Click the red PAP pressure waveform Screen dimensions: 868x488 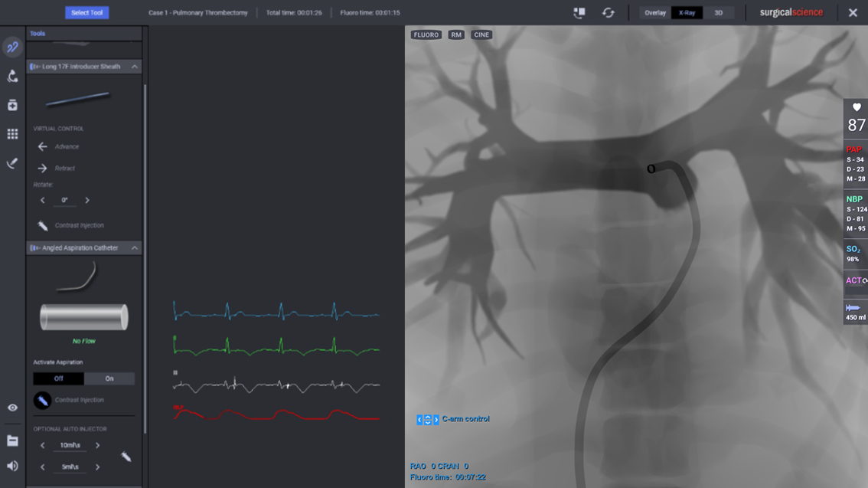(276, 414)
